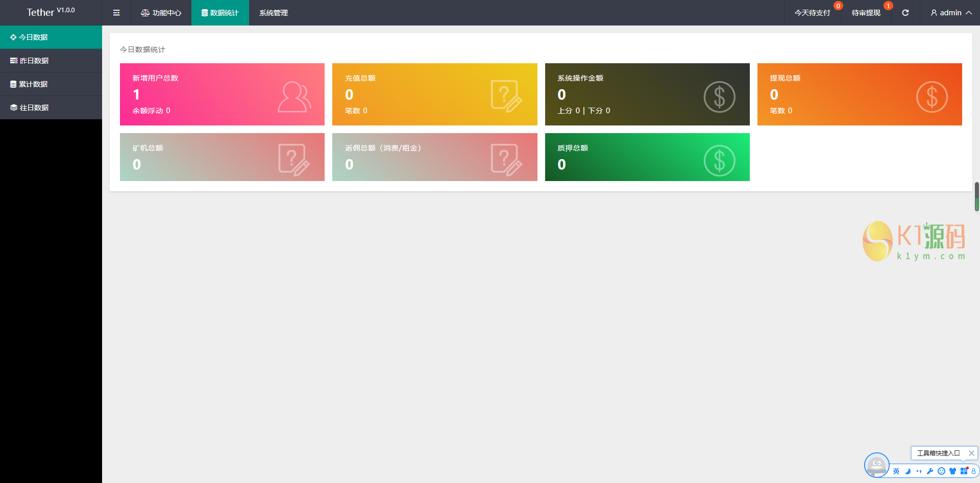Click the lock icon in input toolbar
This screenshot has width=980, height=483.
point(973,471)
